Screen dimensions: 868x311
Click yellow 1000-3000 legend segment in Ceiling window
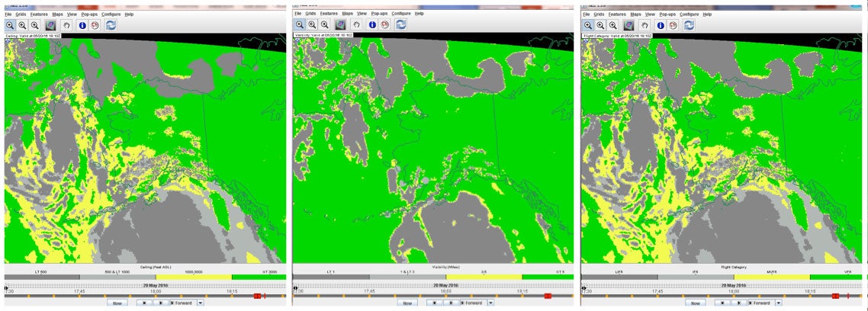[x=193, y=277]
